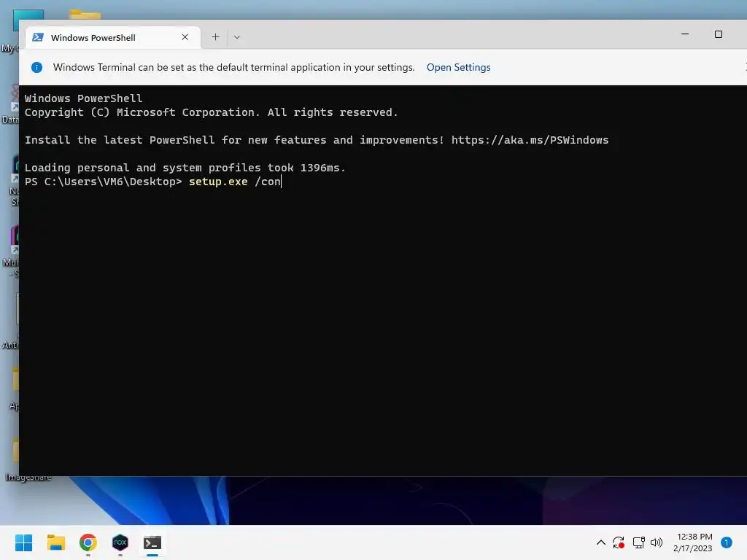Launch Google Chrome from the taskbar
This screenshot has width=747, height=560.
[x=88, y=542]
